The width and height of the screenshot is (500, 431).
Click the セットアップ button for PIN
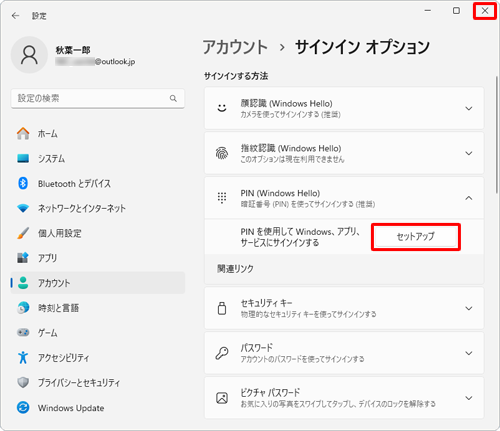pyautogui.click(x=416, y=237)
